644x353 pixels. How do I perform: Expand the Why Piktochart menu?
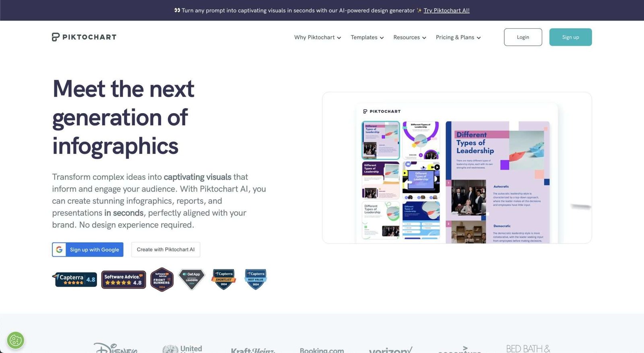(318, 37)
